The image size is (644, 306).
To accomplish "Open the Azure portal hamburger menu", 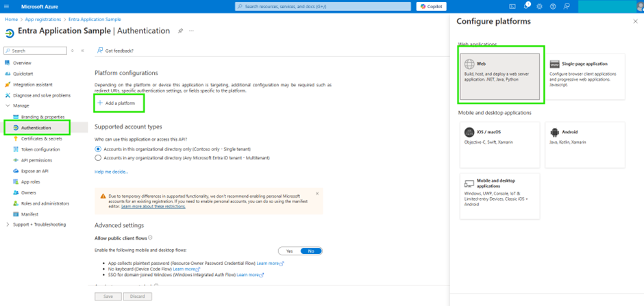I will (x=6, y=7).
